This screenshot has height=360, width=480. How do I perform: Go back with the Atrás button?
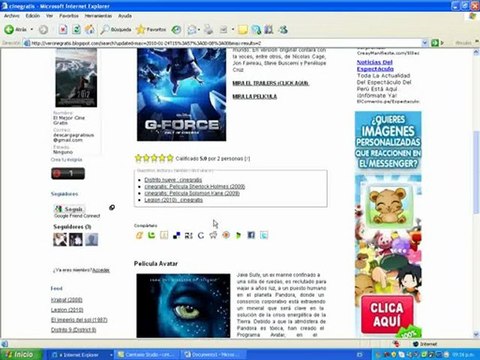(15, 30)
